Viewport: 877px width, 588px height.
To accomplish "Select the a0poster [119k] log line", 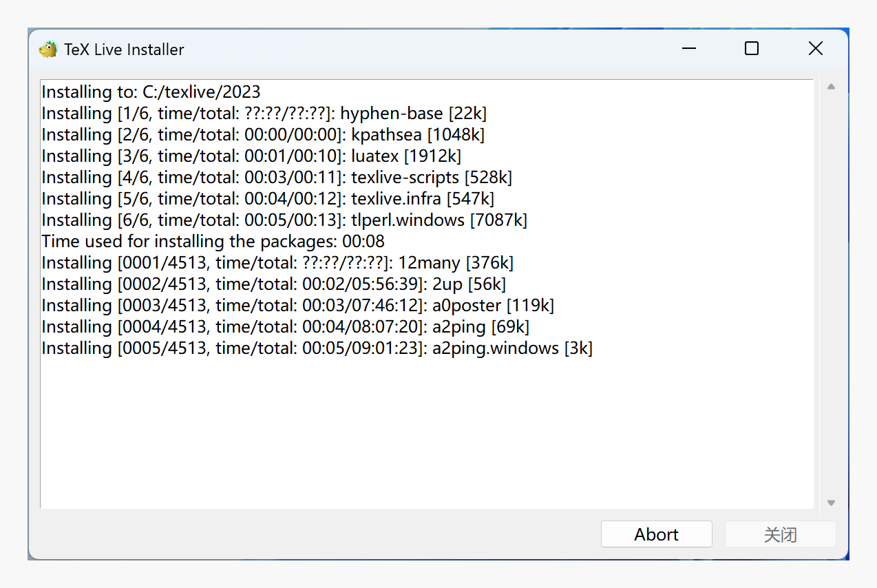I will pos(298,305).
